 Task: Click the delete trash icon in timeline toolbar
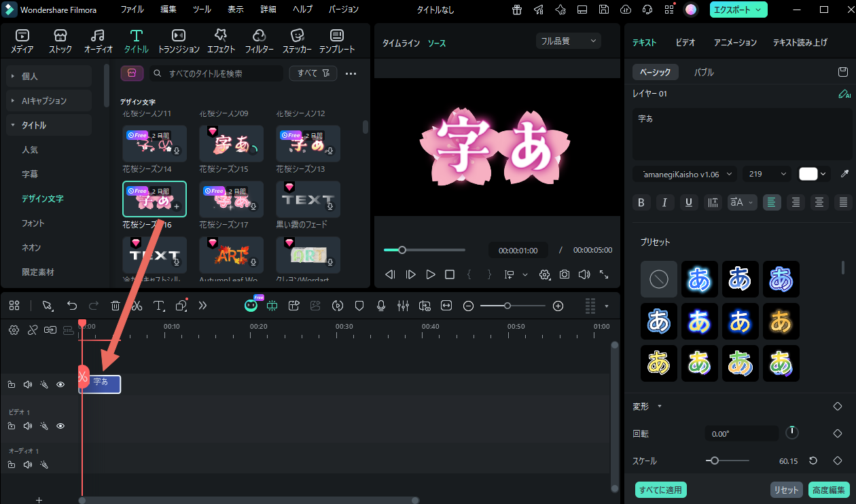115,306
